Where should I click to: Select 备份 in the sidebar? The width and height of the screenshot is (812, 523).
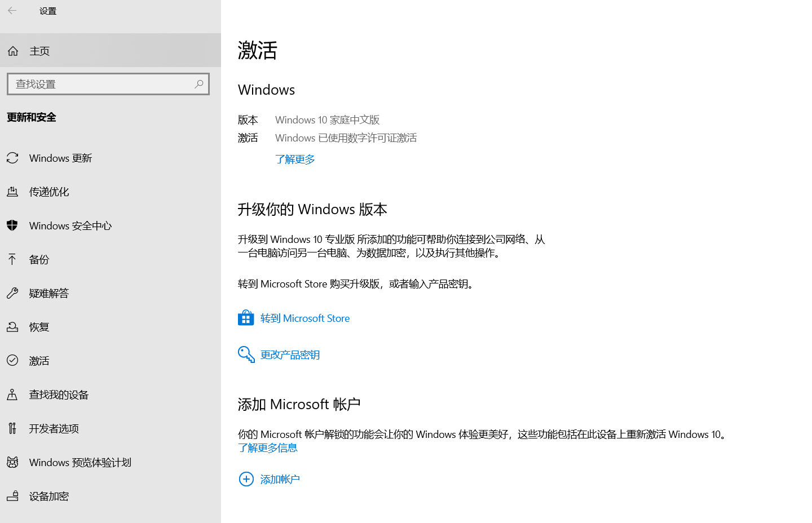click(x=111, y=259)
